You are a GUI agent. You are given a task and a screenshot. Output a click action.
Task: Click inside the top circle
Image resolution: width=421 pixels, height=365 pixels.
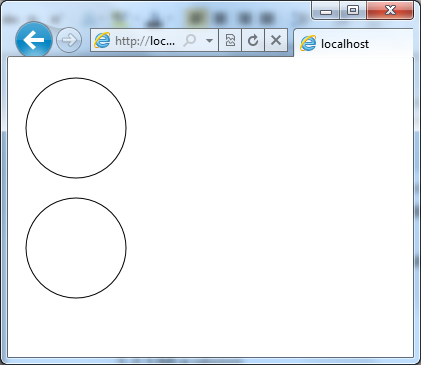pos(76,128)
